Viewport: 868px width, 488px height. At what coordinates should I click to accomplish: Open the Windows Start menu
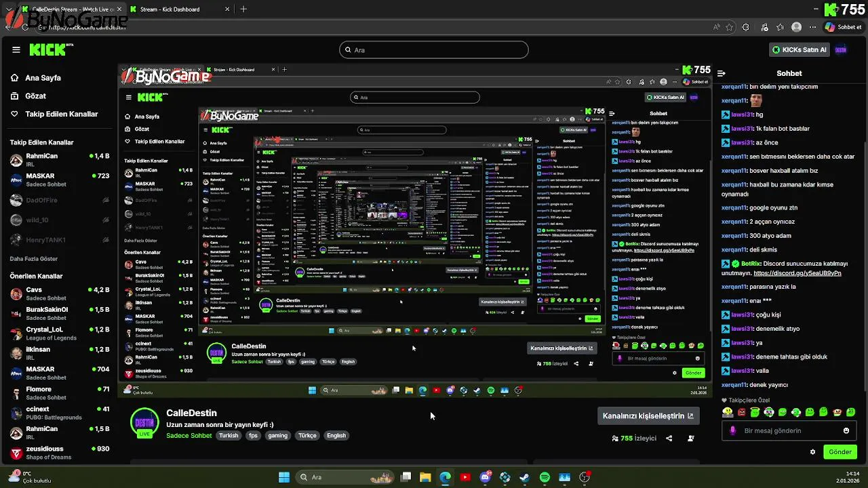(x=284, y=477)
